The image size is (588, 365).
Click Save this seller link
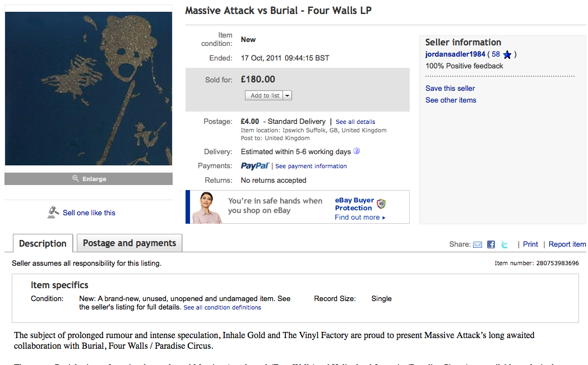pos(450,88)
